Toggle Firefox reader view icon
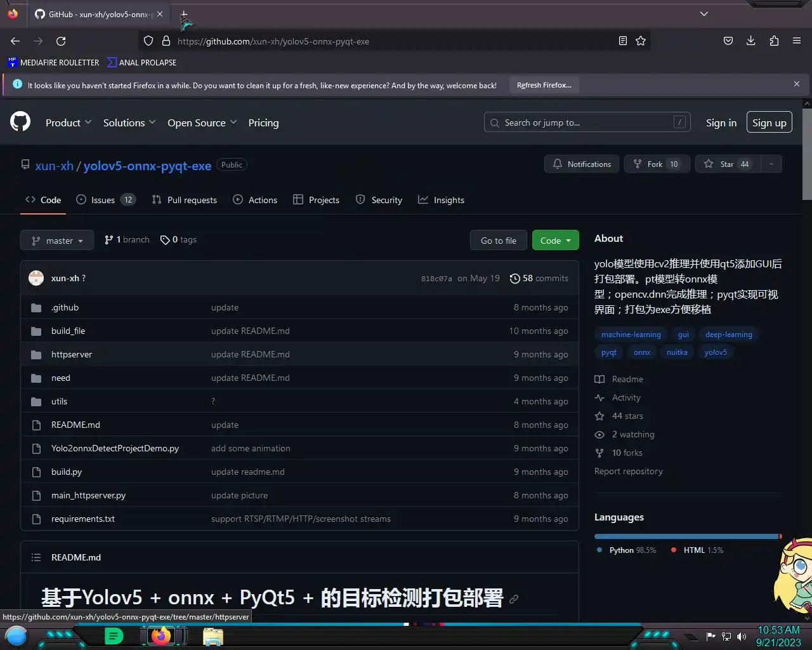 coord(623,41)
